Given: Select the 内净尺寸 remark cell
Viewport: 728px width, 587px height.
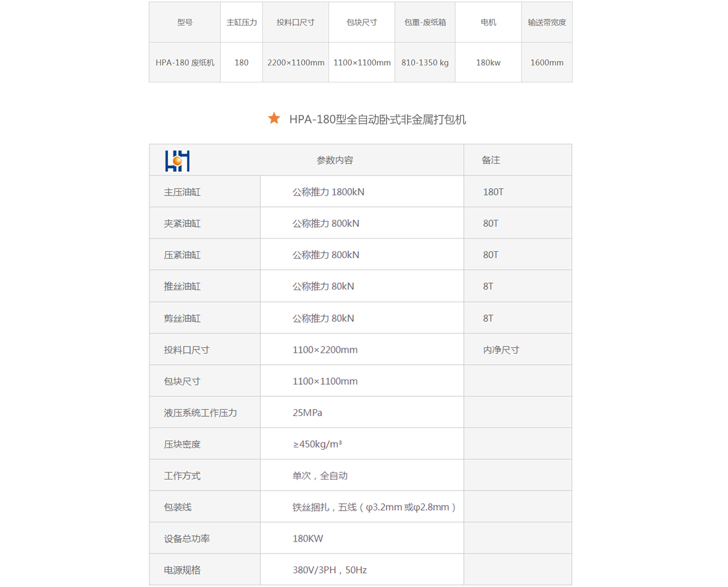Looking at the screenshot, I should click(501, 350).
